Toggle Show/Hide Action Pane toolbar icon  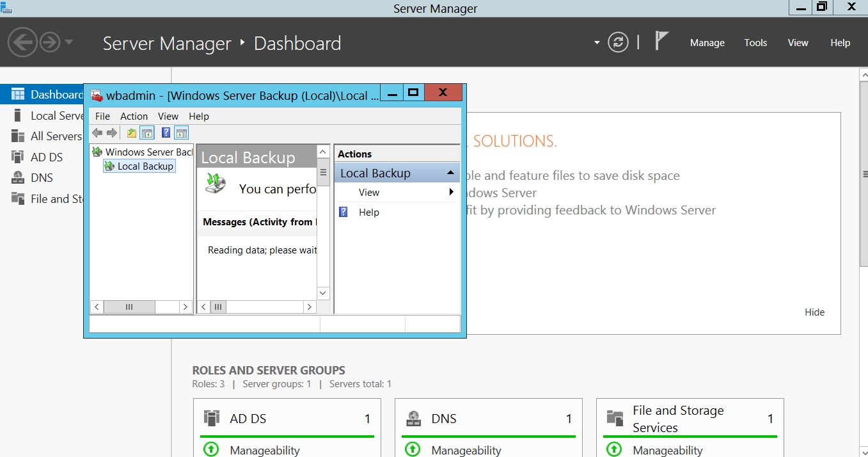[182, 133]
